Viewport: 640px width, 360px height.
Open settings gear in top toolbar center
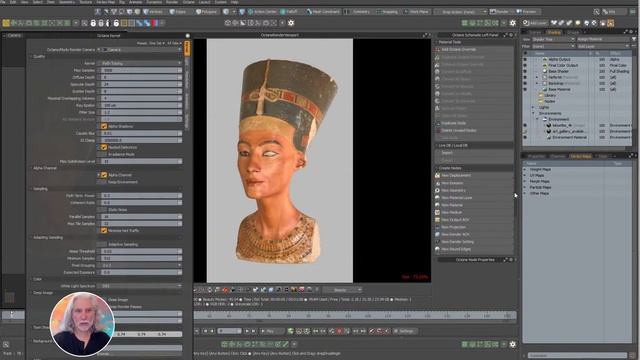291,23
